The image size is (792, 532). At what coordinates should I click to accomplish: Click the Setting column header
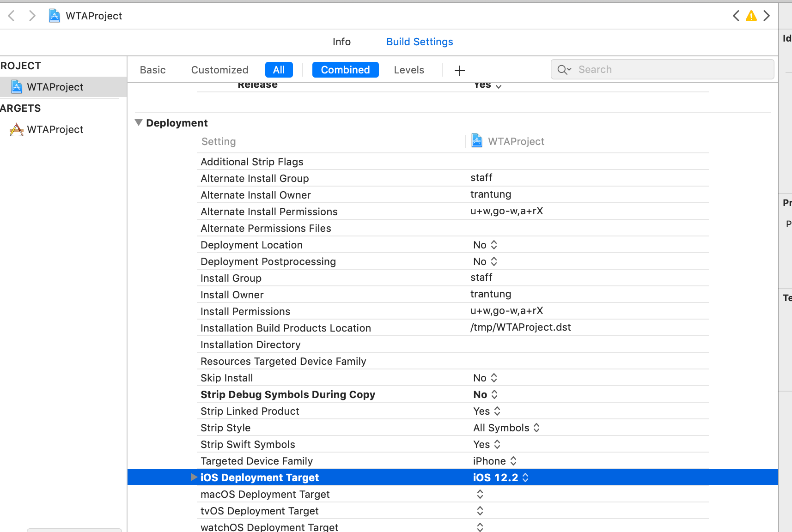pyautogui.click(x=219, y=141)
